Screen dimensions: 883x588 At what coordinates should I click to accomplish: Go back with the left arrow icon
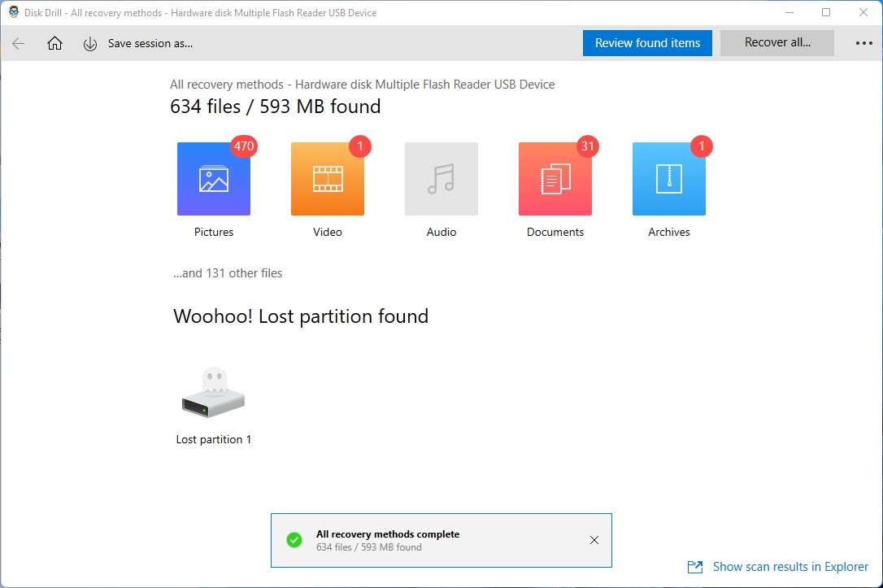(x=18, y=43)
